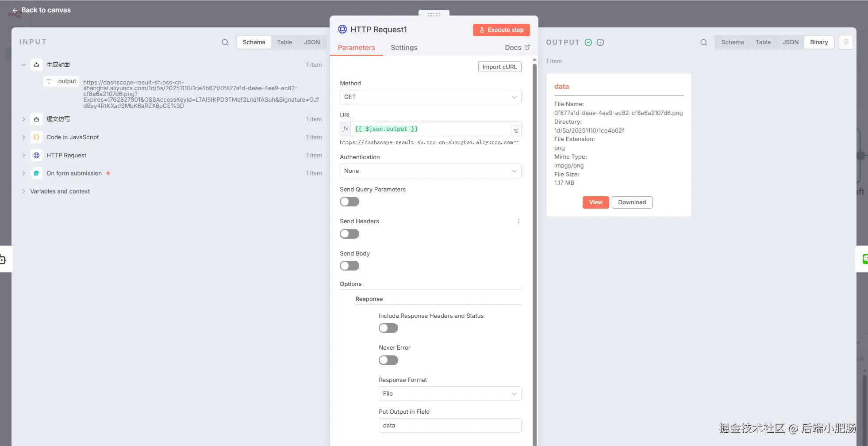This screenshot has width=868, height=446.
Task: Click the URL expression editor expand icon
Action: [x=516, y=130]
